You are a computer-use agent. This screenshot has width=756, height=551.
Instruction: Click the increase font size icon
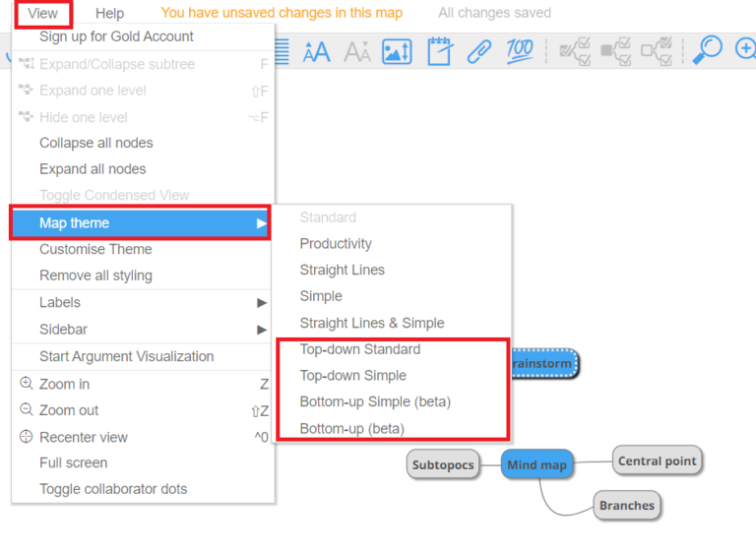(317, 51)
